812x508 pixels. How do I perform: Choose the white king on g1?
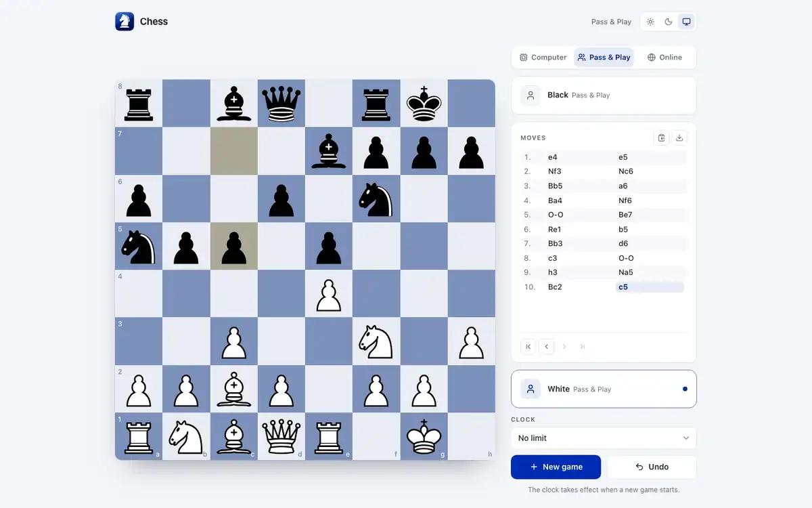coord(424,437)
